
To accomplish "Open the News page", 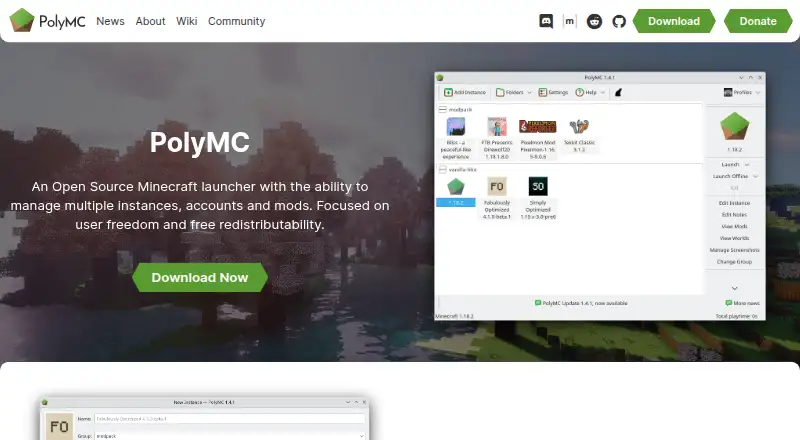I will [110, 21].
